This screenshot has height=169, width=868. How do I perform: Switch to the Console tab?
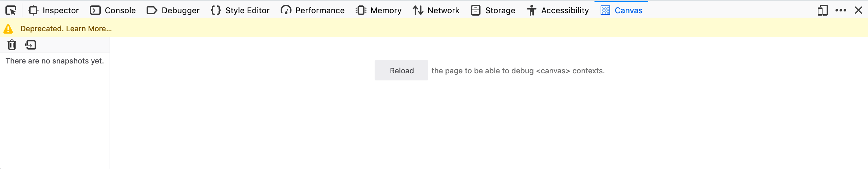pyautogui.click(x=113, y=11)
